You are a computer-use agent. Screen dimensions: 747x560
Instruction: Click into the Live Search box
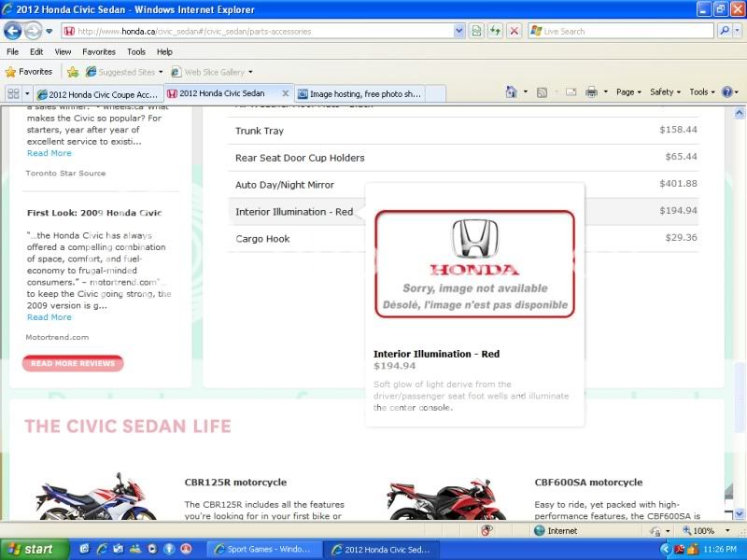click(x=621, y=32)
